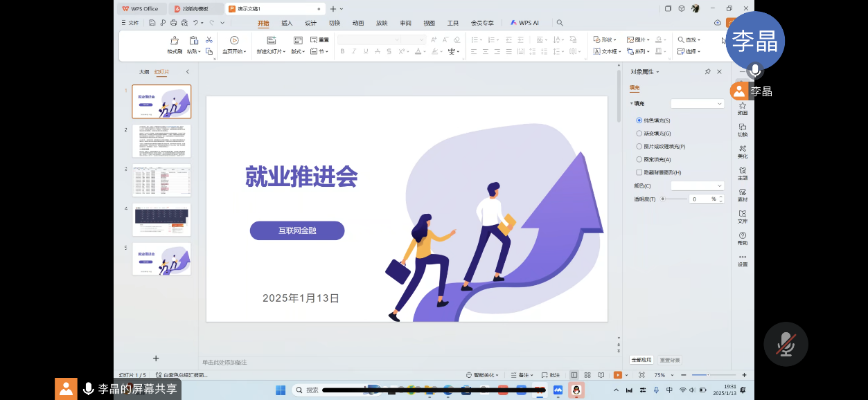This screenshot has width=868, height=400.
Task: Open the 颜色(C) color dropdown
Action: [697, 185]
